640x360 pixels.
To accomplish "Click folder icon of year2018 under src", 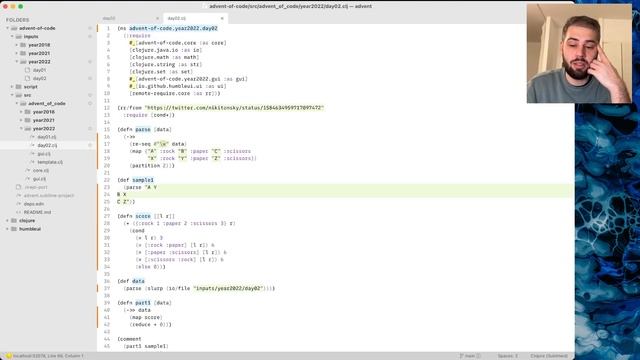I will pyautogui.click(x=28, y=112).
